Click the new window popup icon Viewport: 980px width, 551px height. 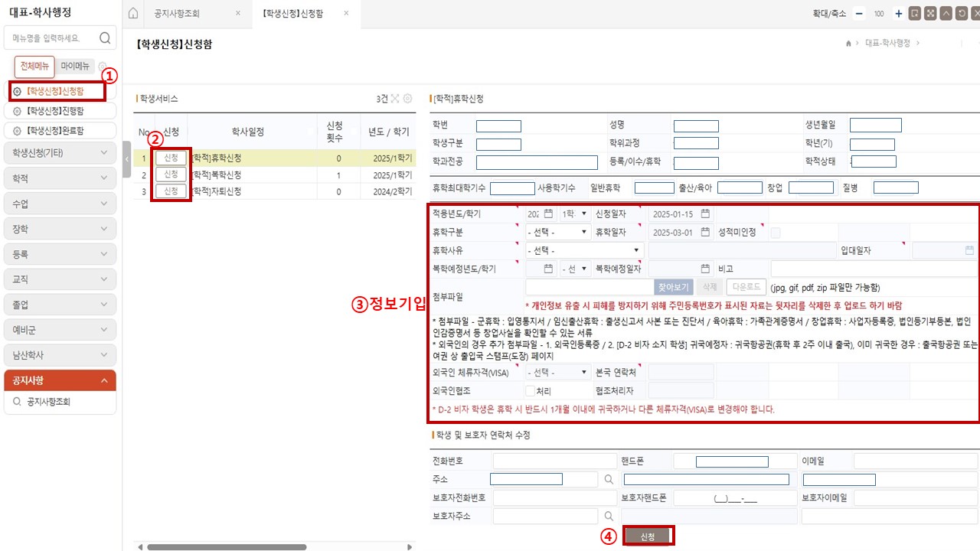click(915, 14)
